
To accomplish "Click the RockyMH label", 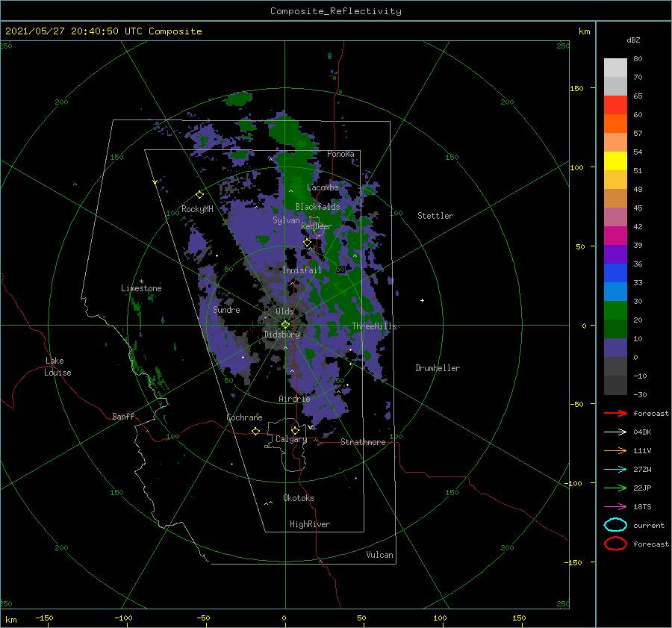I will coord(197,209).
